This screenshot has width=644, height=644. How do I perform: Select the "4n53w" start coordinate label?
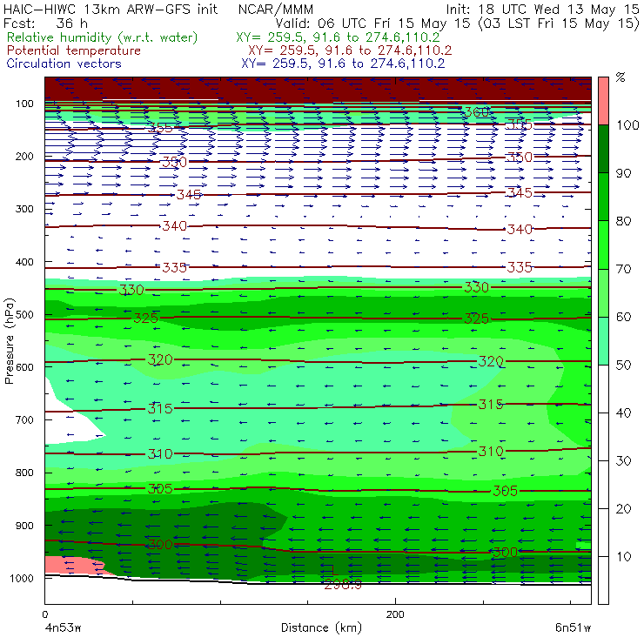pyautogui.click(x=63, y=628)
